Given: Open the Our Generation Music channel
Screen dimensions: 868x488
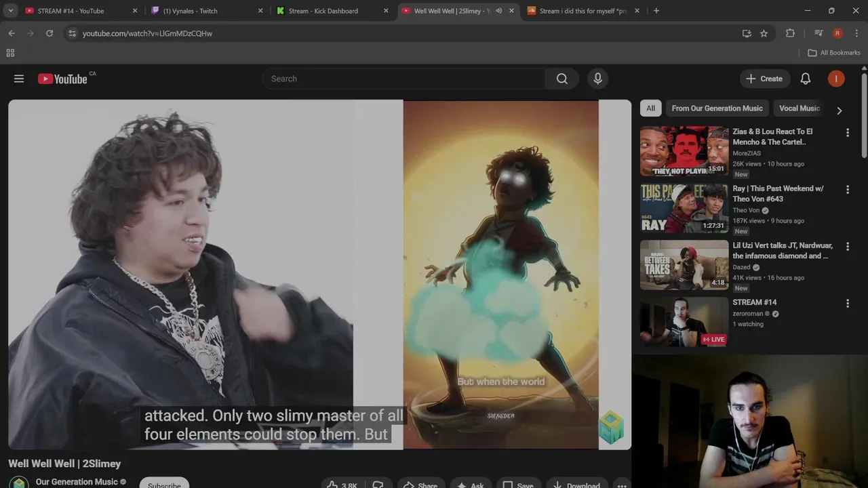Looking at the screenshot, I should 77,482.
